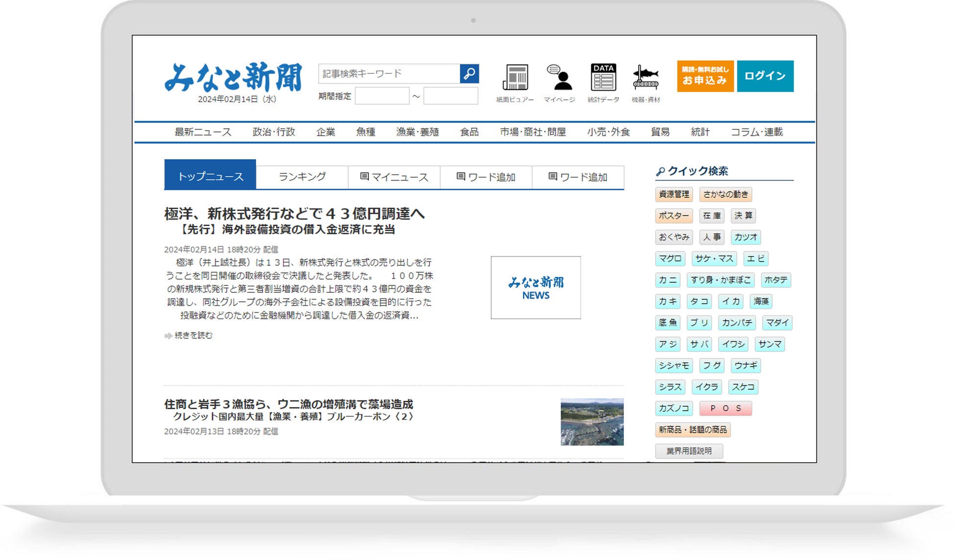
Task: Switch to the マイニュース tab
Action: 394,177
